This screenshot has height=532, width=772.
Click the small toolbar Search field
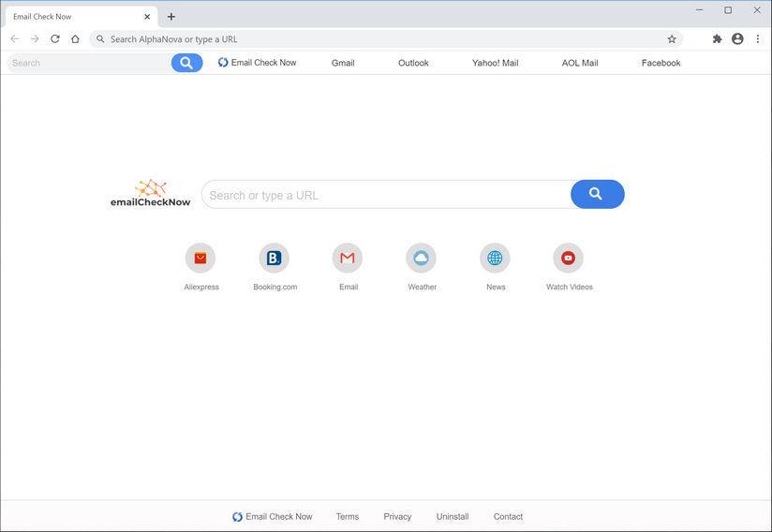(89, 63)
